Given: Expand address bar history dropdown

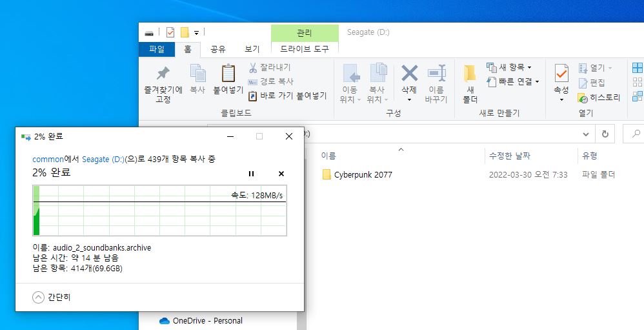Looking at the screenshot, I should click(x=586, y=134).
